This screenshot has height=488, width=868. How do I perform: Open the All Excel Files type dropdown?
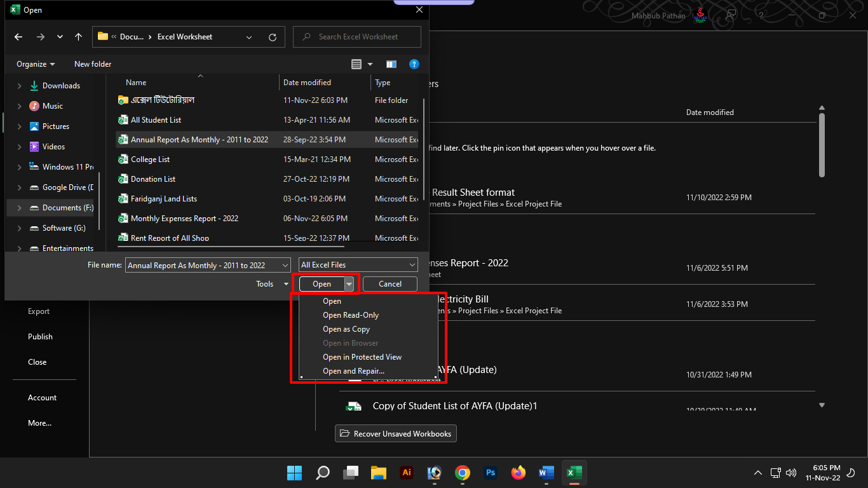pos(358,265)
